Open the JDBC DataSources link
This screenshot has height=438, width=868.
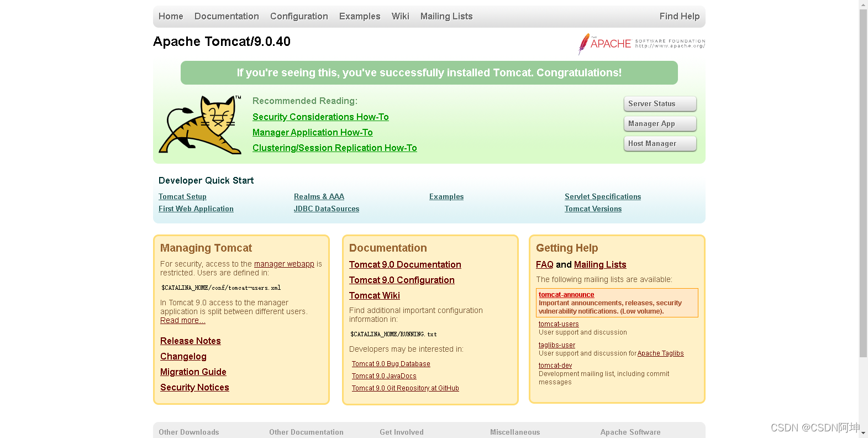pyautogui.click(x=327, y=209)
